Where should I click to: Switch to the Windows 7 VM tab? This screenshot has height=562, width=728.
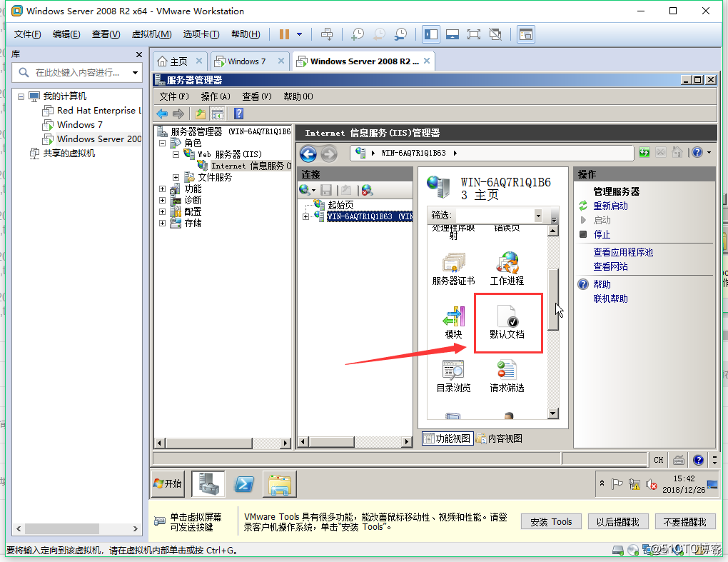[246, 61]
